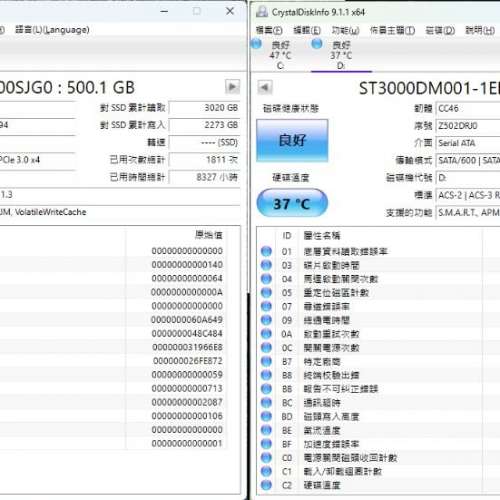500x500 pixels.
Task: Click the blue health orb of disk D:
Action: click(317, 44)
